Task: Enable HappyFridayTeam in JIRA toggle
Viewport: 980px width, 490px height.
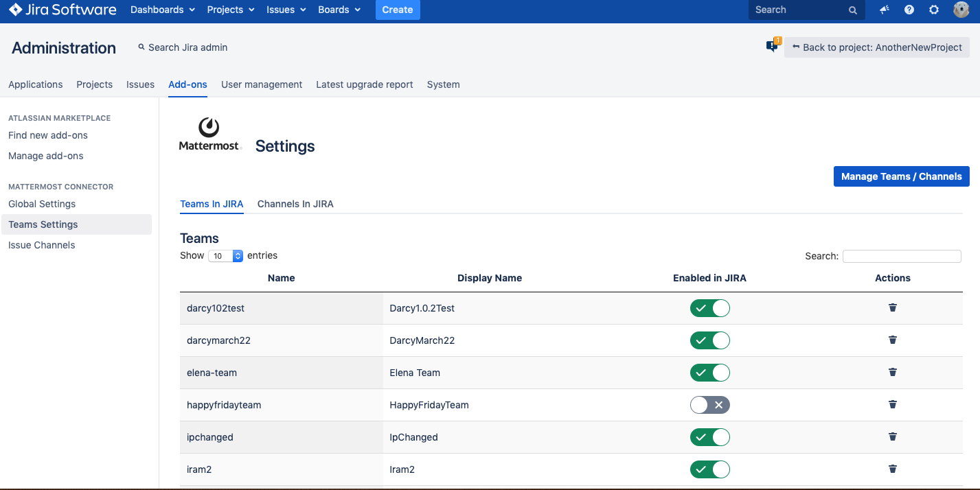Action: [709, 405]
